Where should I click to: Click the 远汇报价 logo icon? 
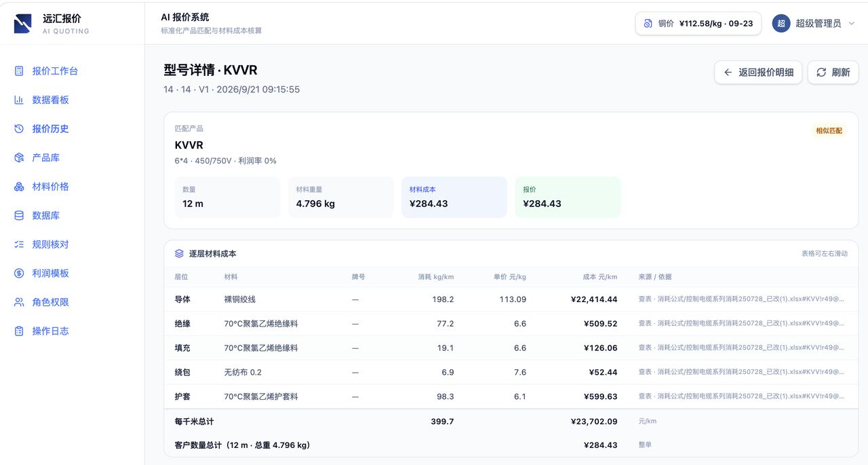22,24
